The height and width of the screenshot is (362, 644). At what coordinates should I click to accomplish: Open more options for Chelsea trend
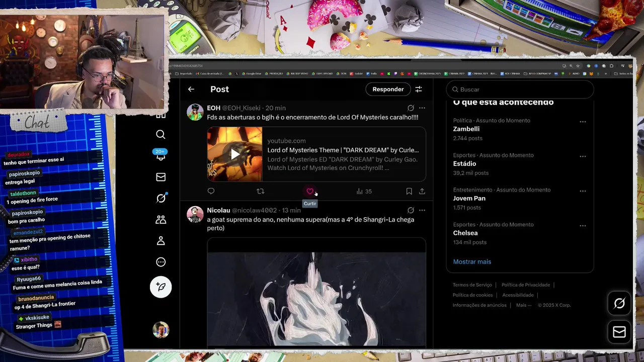click(x=583, y=226)
